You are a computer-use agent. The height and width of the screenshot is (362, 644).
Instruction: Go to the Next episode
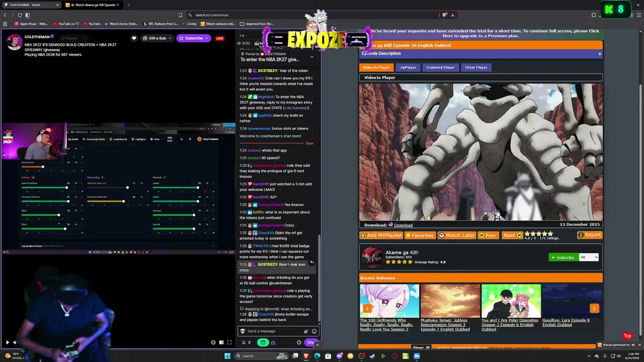pos(512,235)
